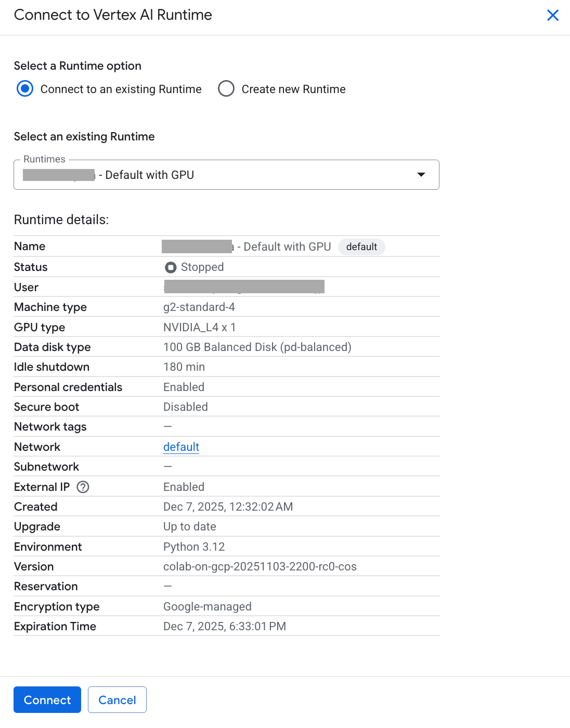
Task: Click the NVIDIA_L4 x 1 GPU type value
Action: [200, 327]
